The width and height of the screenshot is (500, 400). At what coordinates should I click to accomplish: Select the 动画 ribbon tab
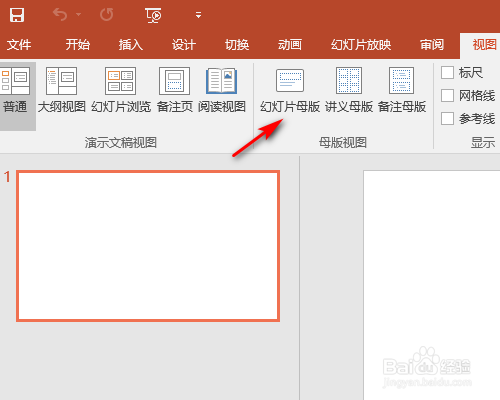point(290,44)
